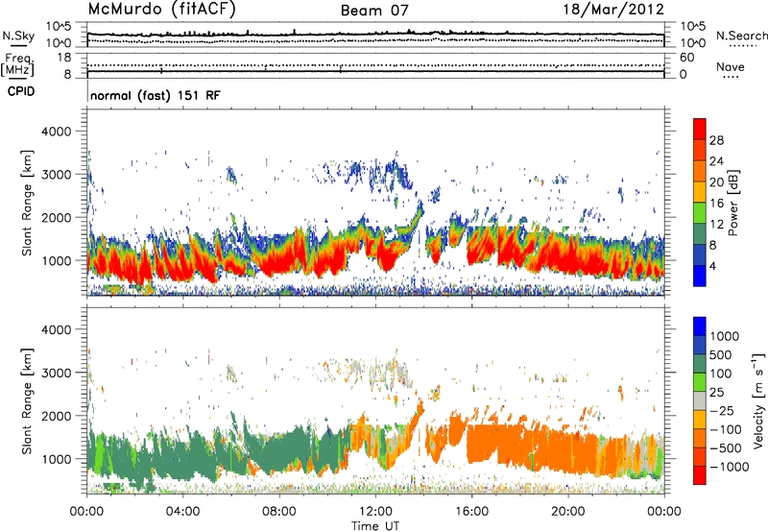Viewport: 768px width, 532px height.
Task: Click the McMurdo (fitACF) plot title
Action: 161,10
